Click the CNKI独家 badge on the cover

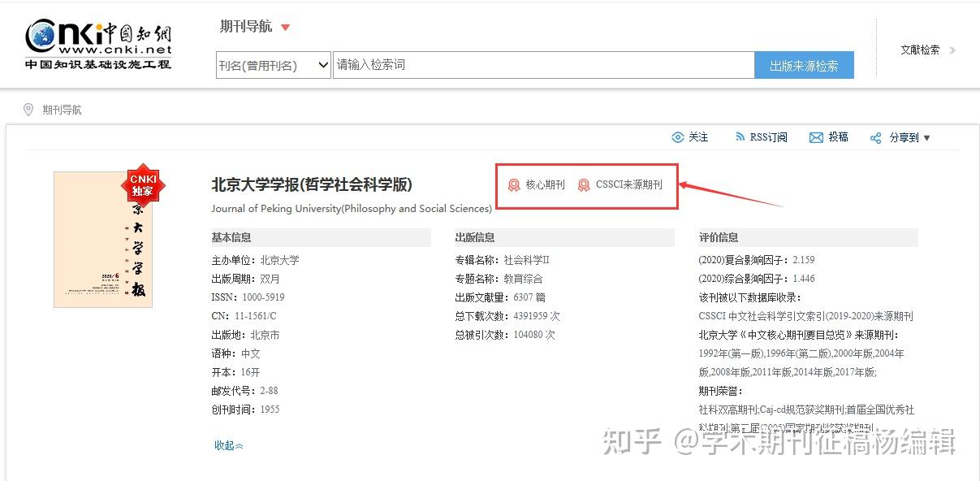pos(143,186)
